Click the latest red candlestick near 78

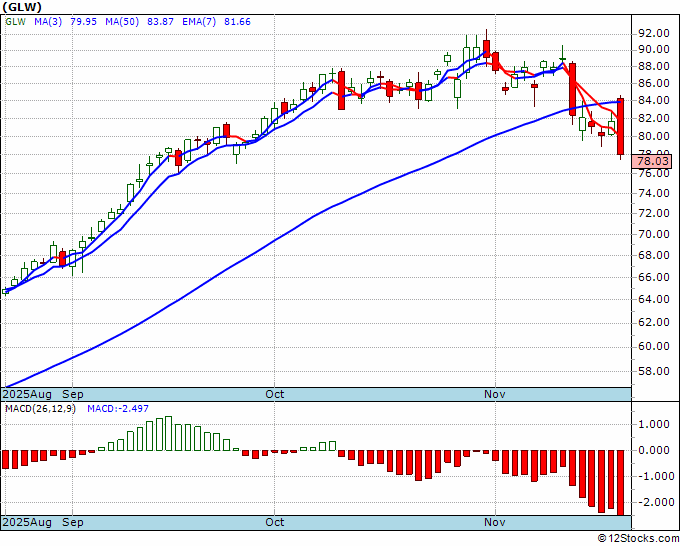tap(621, 127)
